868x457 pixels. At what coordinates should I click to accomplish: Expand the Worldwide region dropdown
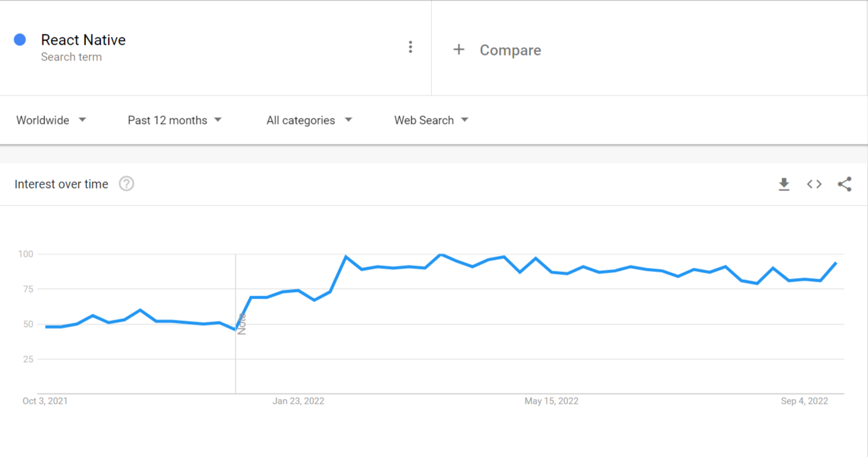coord(51,120)
